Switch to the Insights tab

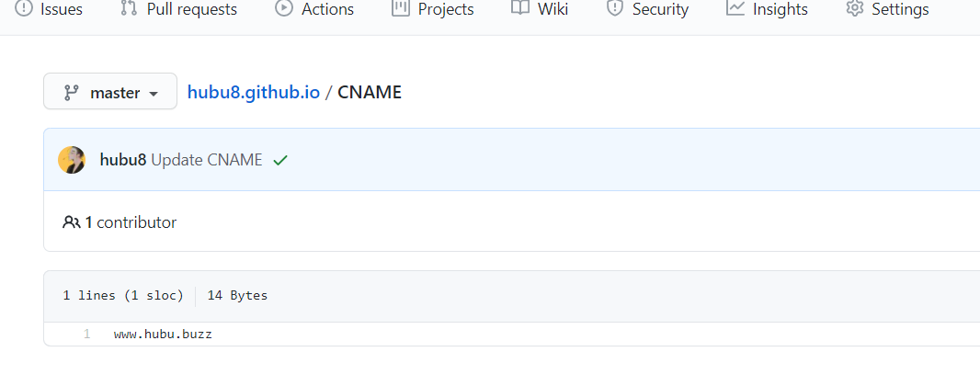point(780,9)
